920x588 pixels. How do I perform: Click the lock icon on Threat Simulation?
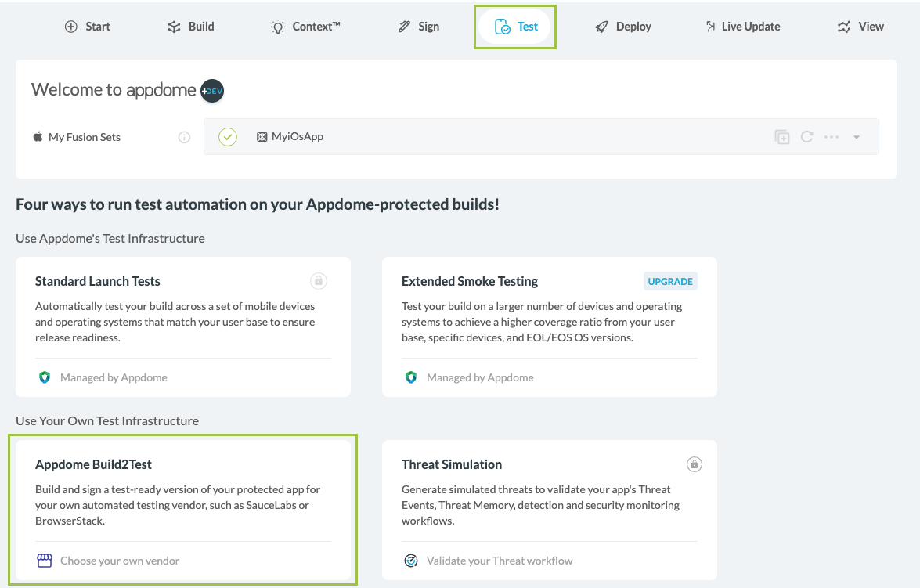coord(694,464)
